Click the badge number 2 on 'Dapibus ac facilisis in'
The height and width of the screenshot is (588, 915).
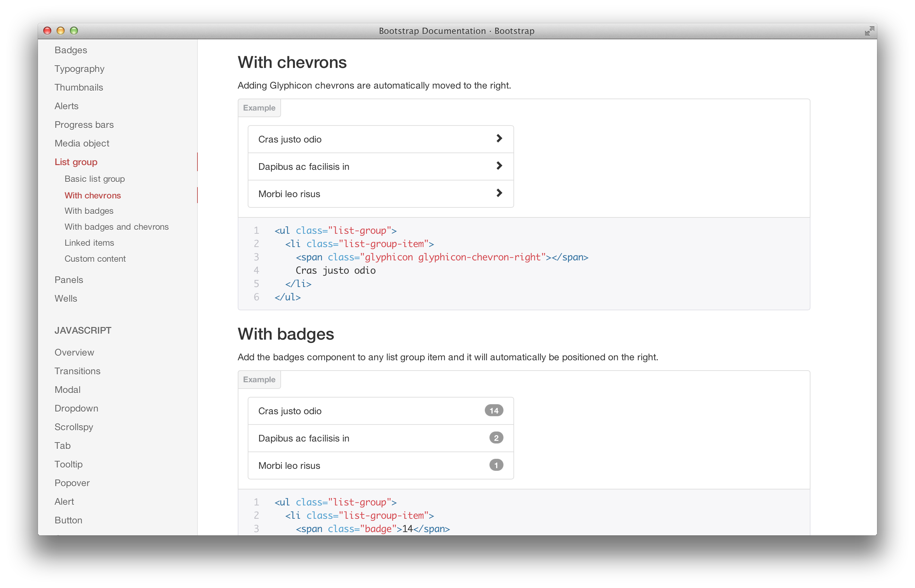click(x=497, y=437)
